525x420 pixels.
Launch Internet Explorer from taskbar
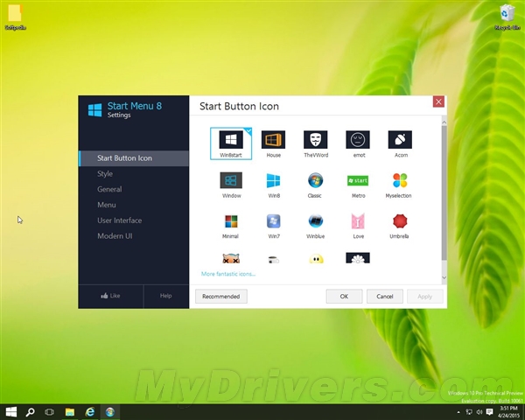pyautogui.click(x=90, y=412)
